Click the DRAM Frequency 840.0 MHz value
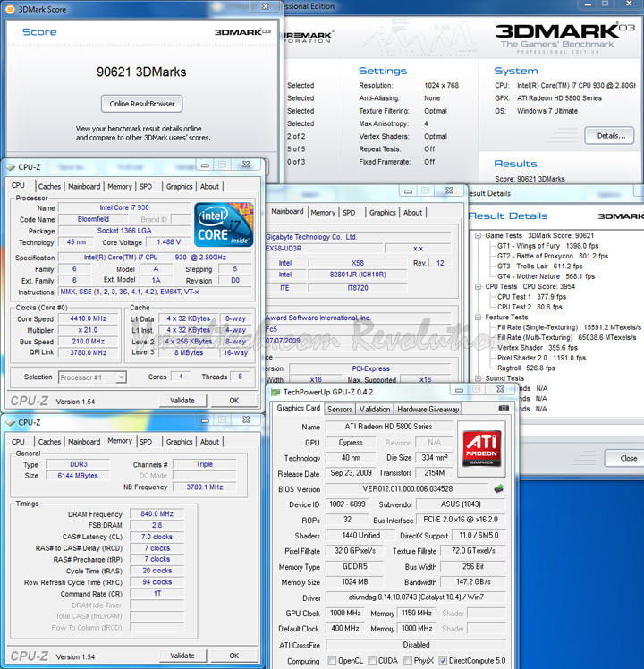Viewport: 644px width, 669px height. (x=157, y=513)
